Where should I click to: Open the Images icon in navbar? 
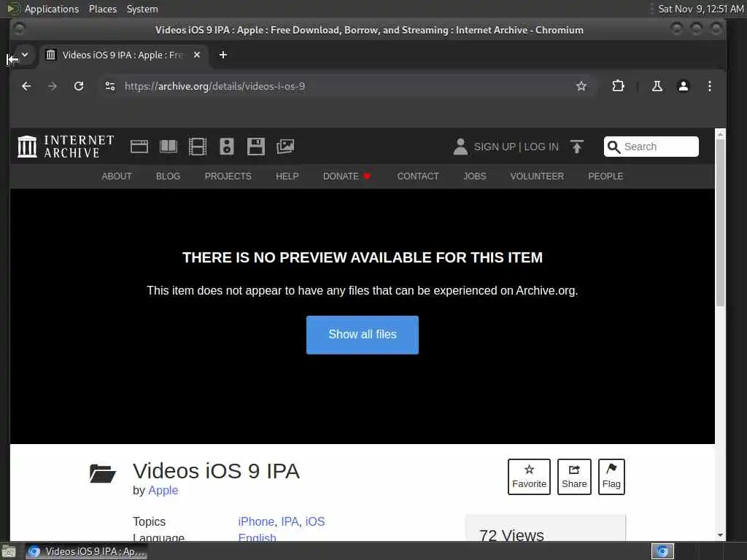pyautogui.click(x=285, y=146)
